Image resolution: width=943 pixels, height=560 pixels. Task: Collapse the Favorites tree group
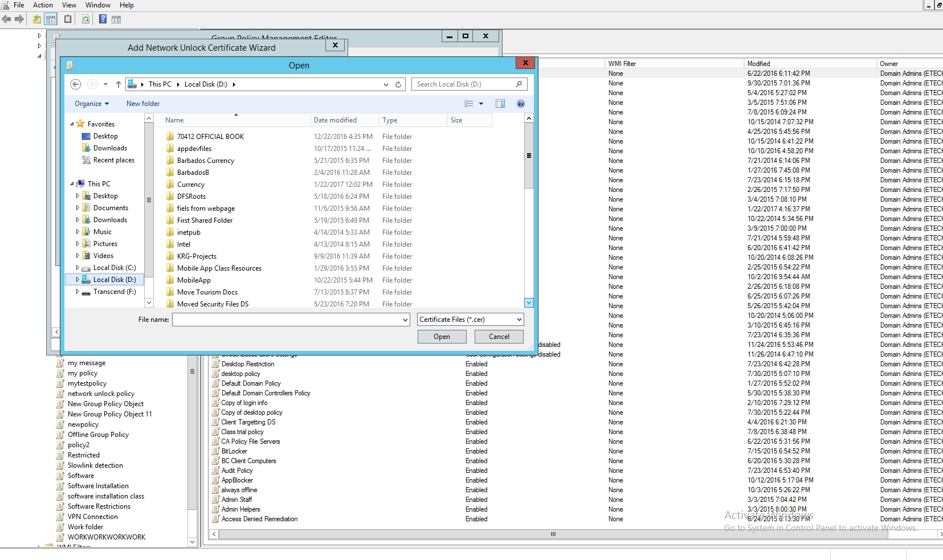click(x=72, y=124)
